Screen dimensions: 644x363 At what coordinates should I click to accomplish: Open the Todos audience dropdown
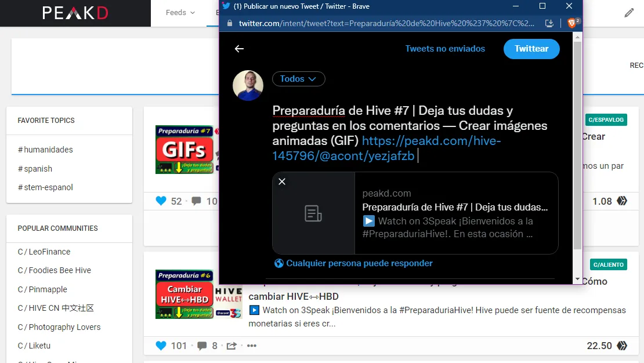tap(299, 79)
